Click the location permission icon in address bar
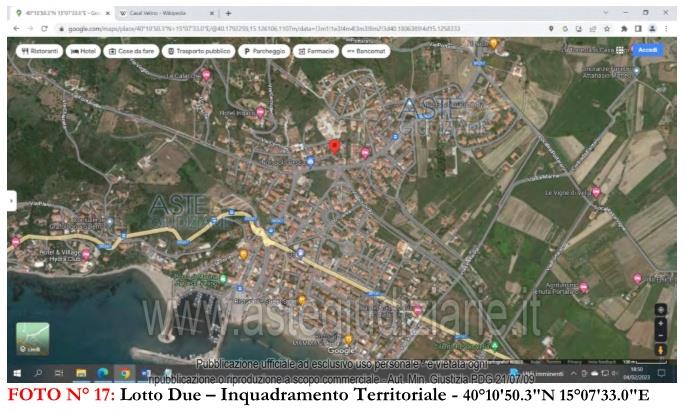The width and height of the screenshot is (686, 413). click(551, 29)
